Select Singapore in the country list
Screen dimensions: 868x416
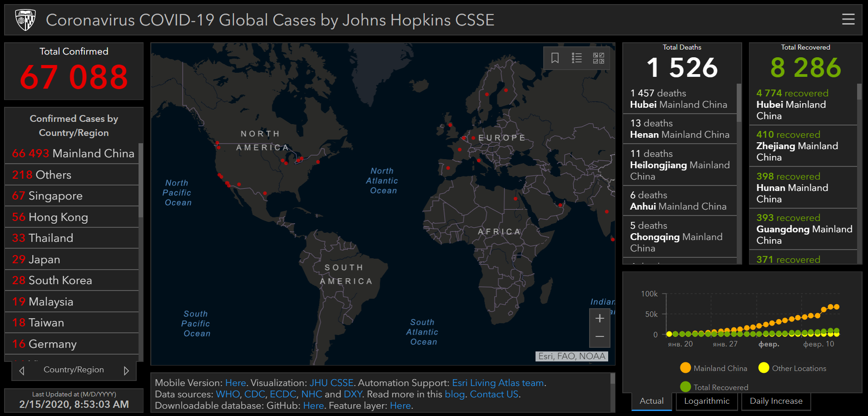[x=72, y=196]
